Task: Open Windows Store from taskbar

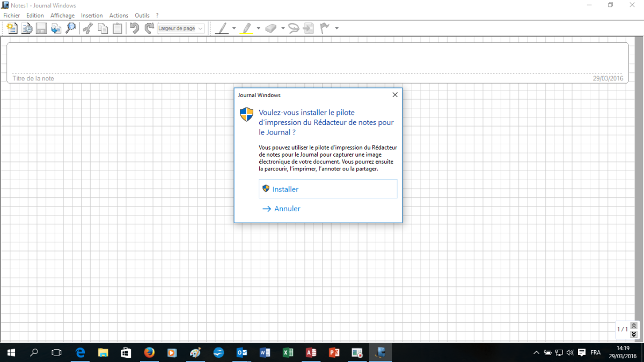Action: click(x=126, y=352)
